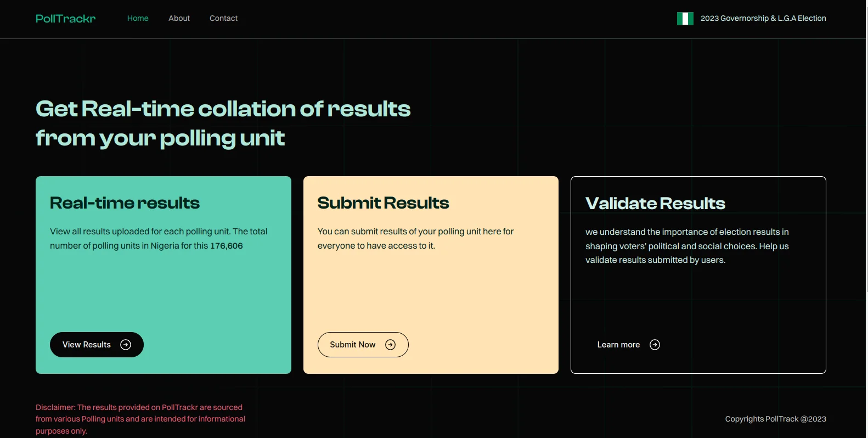Click the Validate Results description paragraph

(687, 246)
